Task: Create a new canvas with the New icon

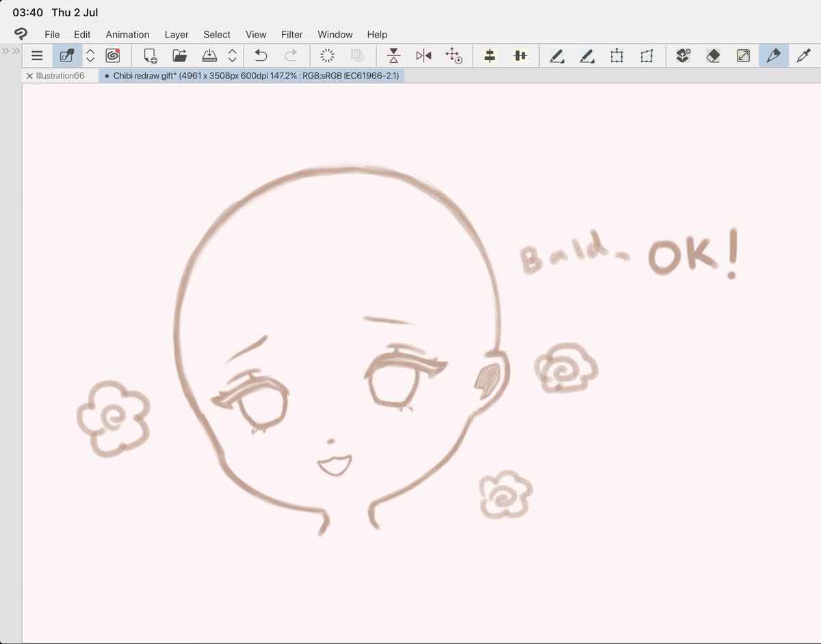Action: [x=150, y=56]
